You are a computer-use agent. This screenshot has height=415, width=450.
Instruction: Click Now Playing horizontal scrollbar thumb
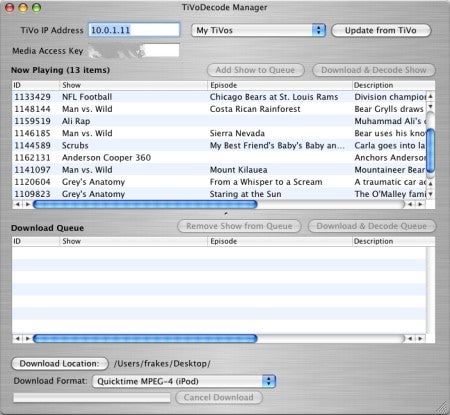[145, 204]
